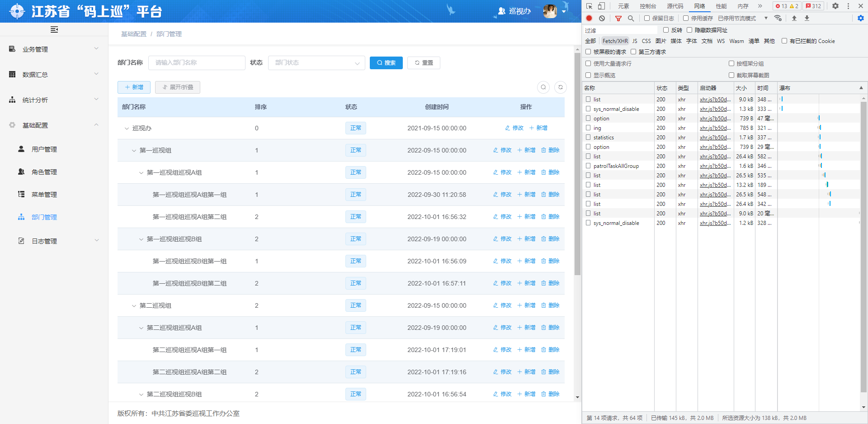Click the 统计分析 sidebar icon
Image resolution: width=868 pixels, height=424 pixels.
point(12,100)
